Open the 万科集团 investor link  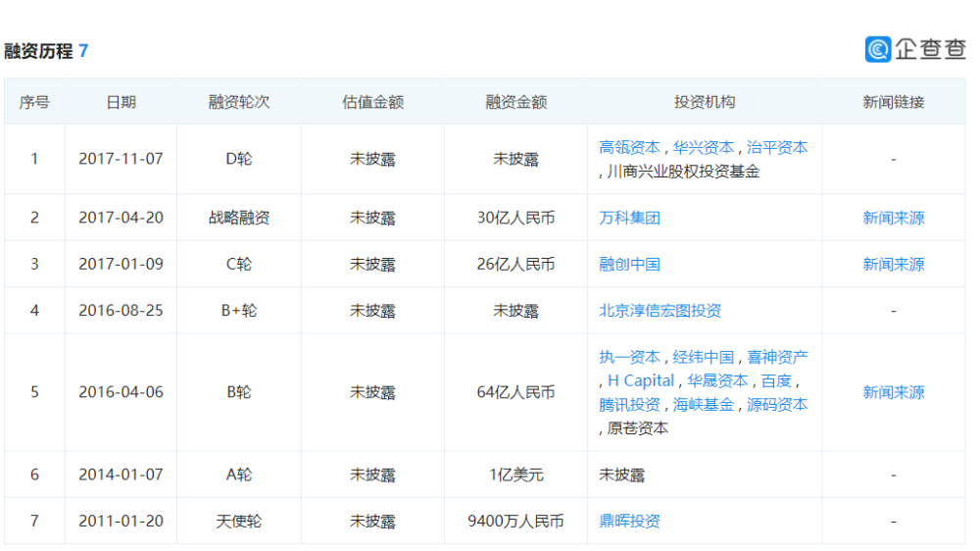629,218
